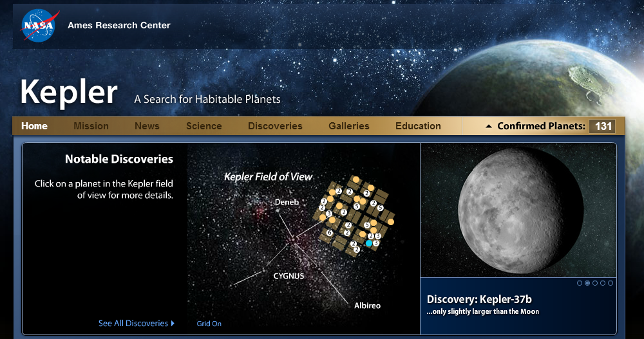The width and height of the screenshot is (644, 339).
Task: Select the isolated orange dot at the grid's right edge
Action: [x=391, y=222]
